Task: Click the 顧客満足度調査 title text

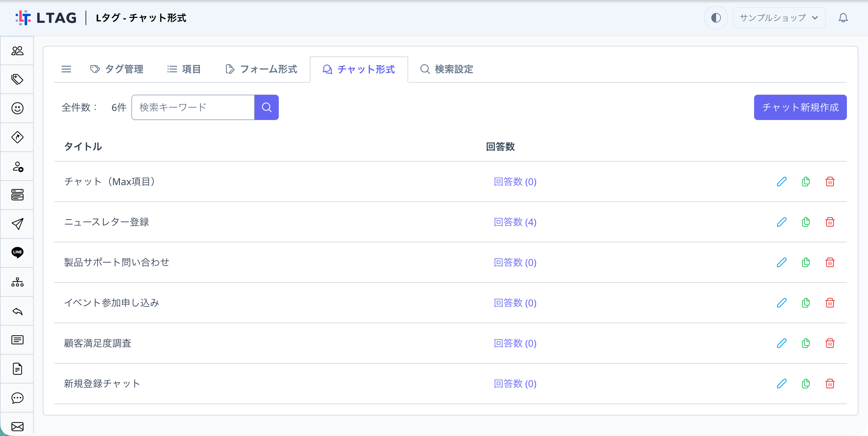Action: point(97,343)
